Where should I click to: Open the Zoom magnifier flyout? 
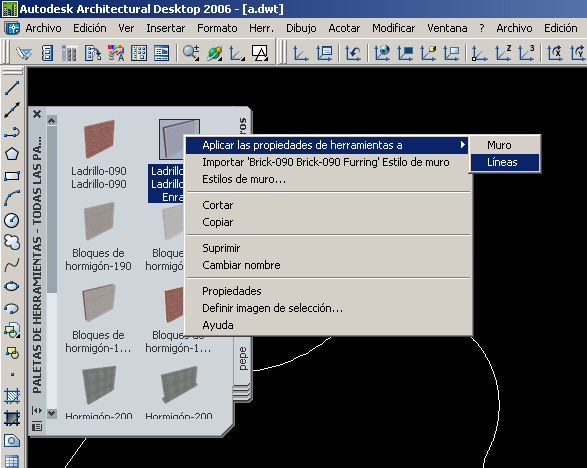tap(191, 53)
